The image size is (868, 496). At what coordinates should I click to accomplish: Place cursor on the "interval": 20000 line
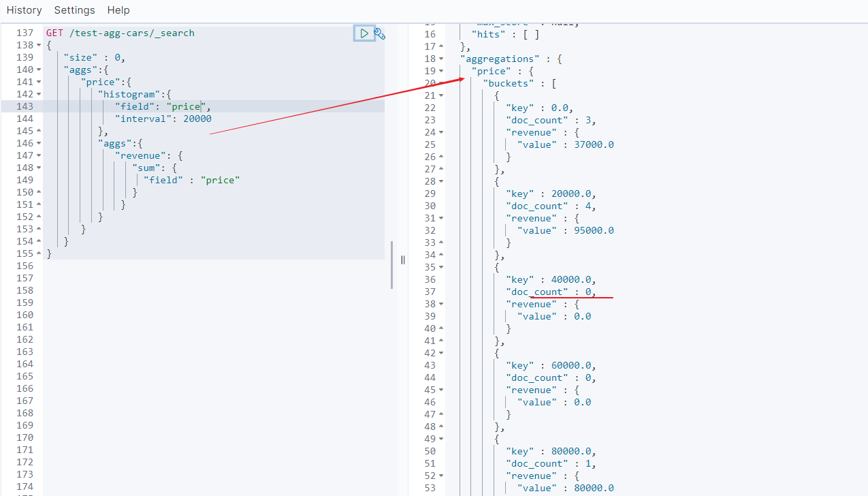click(163, 119)
